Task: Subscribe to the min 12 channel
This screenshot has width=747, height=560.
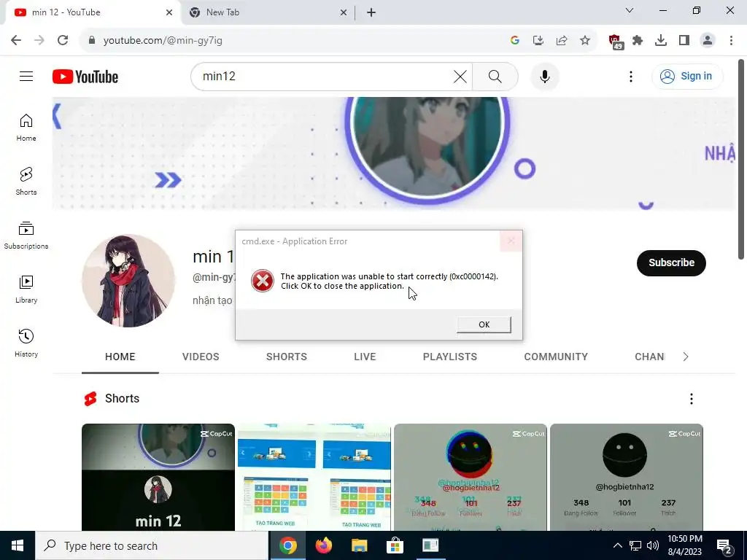Action: (671, 262)
